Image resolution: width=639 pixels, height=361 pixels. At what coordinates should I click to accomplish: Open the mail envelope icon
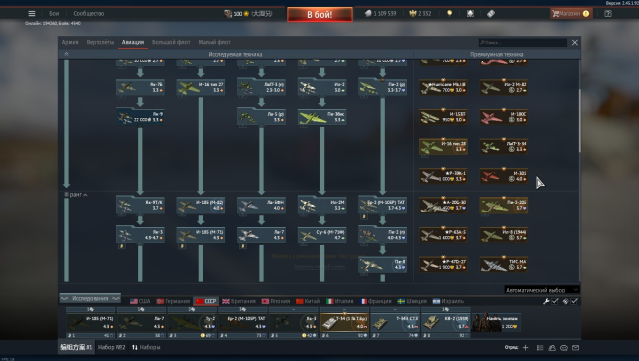(x=575, y=348)
